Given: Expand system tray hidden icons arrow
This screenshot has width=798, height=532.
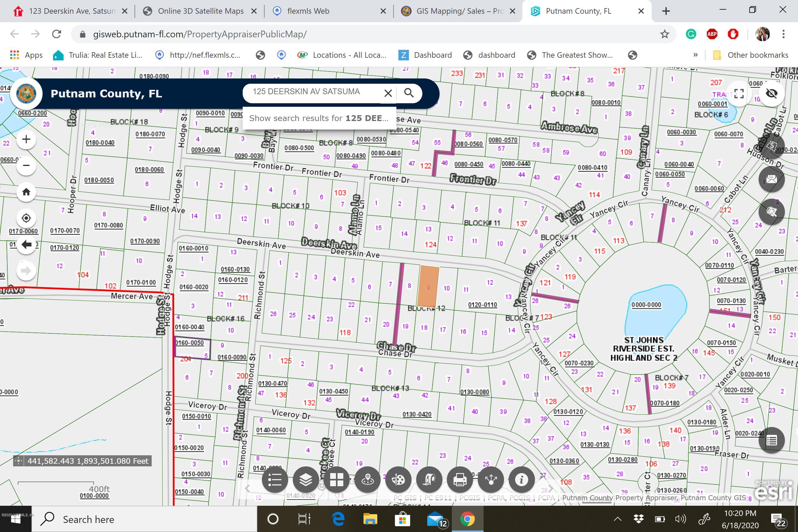Looking at the screenshot, I should 617,519.
